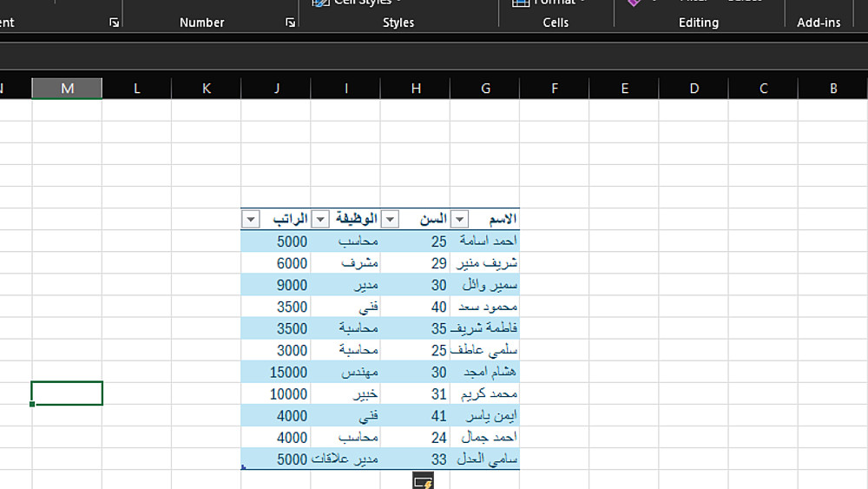Select column J header
Screen dimensions: 868x489
click(276, 88)
